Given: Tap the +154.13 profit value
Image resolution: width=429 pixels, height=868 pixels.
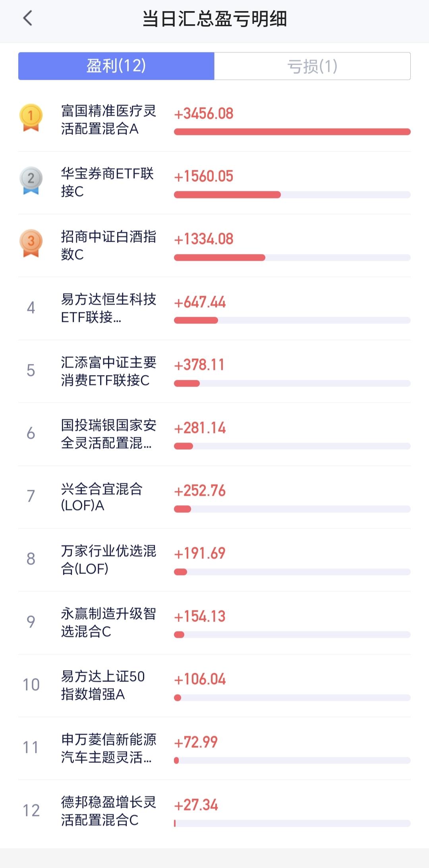Looking at the screenshot, I should (x=200, y=616).
